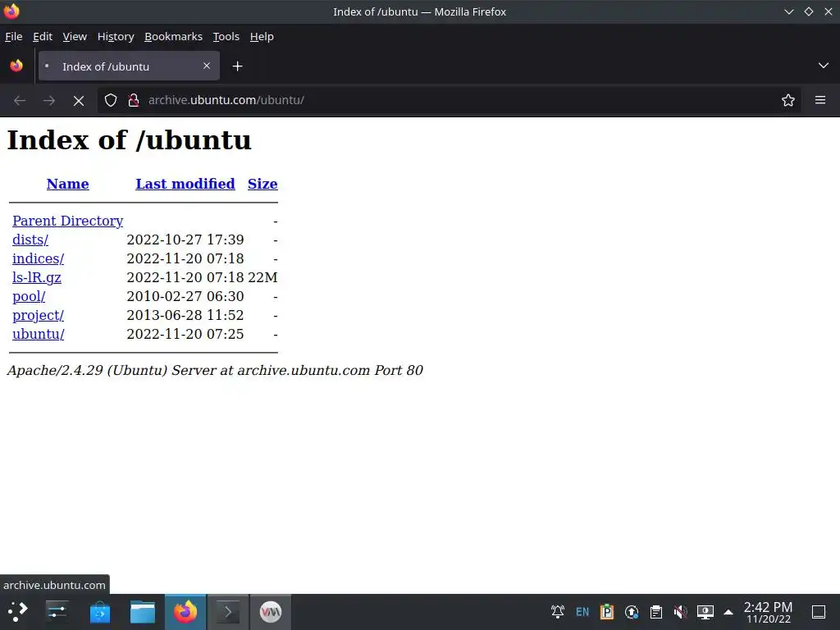This screenshot has height=630, width=840.
Task: Click the Firefox View icon left of the tab
Action: point(16,66)
